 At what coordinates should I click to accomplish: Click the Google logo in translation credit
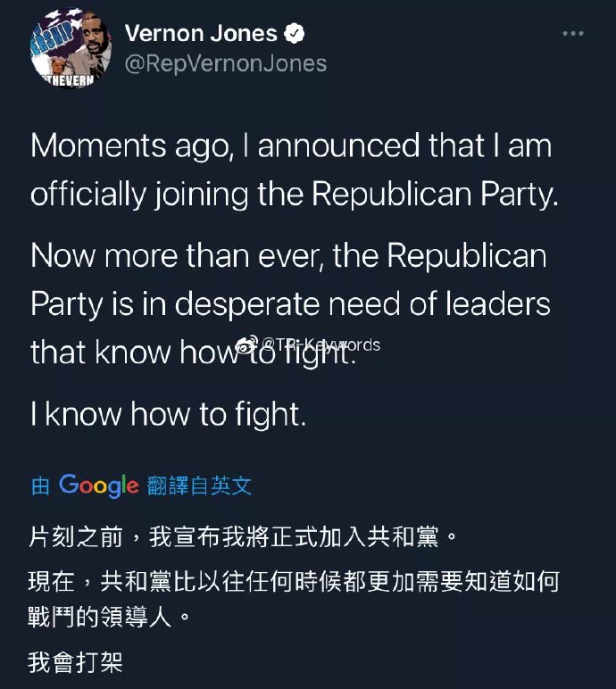(98, 486)
